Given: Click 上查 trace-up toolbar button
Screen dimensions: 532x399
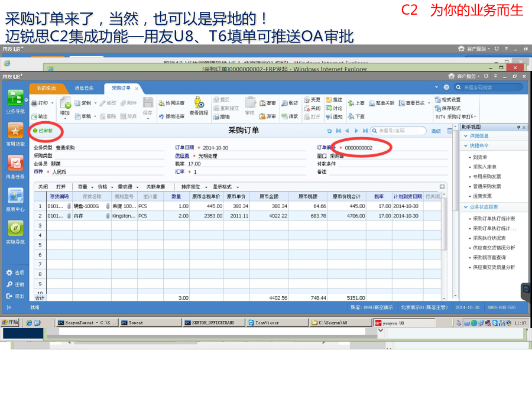Looking at the screenshot, I should pyautogui.click(x=356, y=103).
